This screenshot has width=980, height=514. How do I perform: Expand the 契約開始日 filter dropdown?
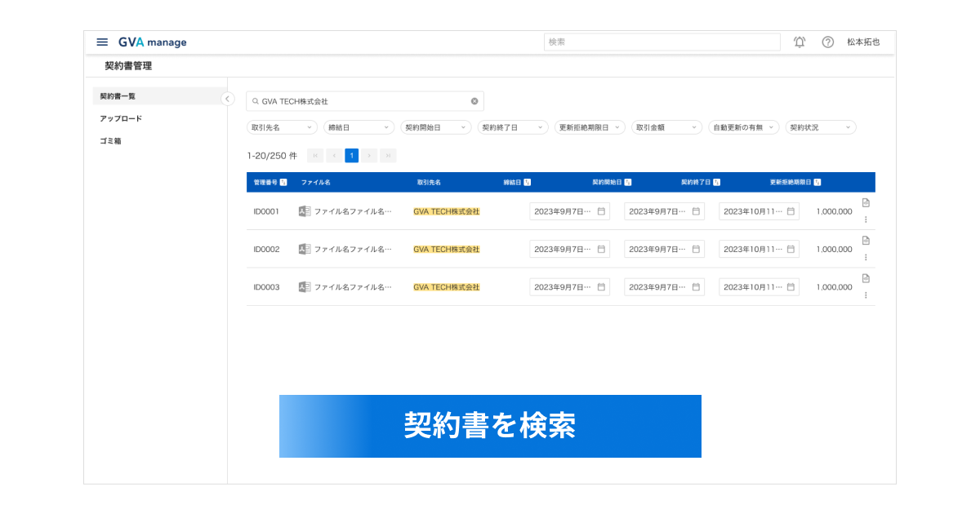coord(436,127)
